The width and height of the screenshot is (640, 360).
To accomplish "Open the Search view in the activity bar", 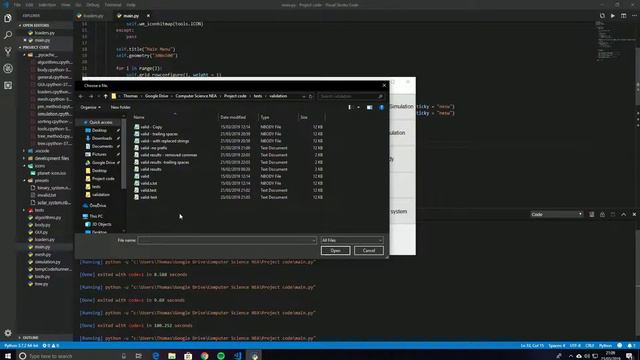I will tap(8, 35).
